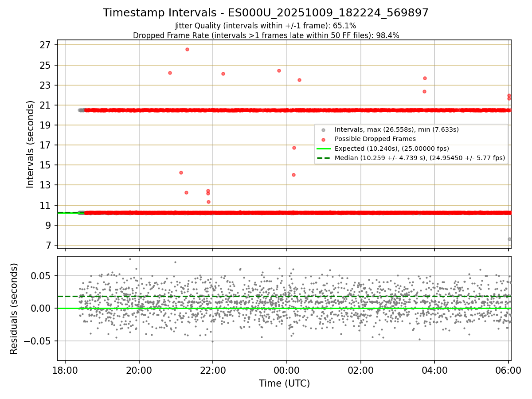
Task: Select the "Dropped Frame Rate" 98.4% subtitle line
Action: [266, 35]
